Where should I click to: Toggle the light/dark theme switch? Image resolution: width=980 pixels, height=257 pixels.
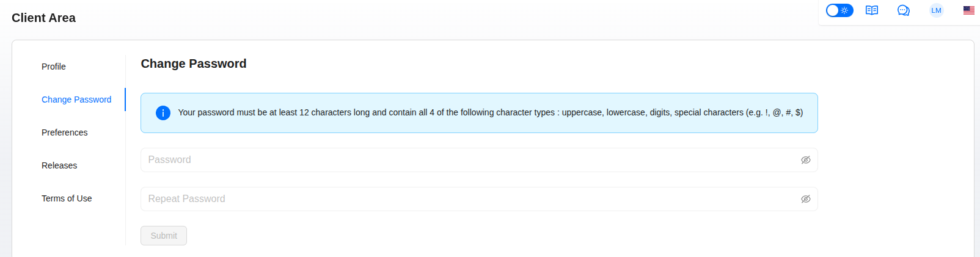point(839,10)
